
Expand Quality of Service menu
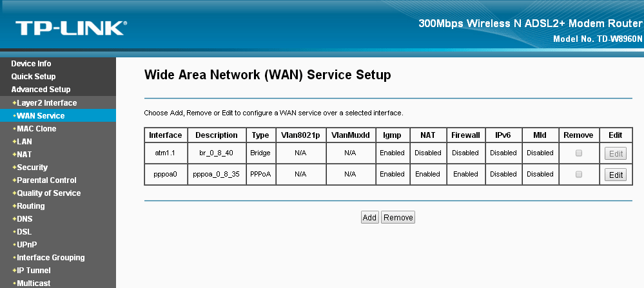click(48, 193)
